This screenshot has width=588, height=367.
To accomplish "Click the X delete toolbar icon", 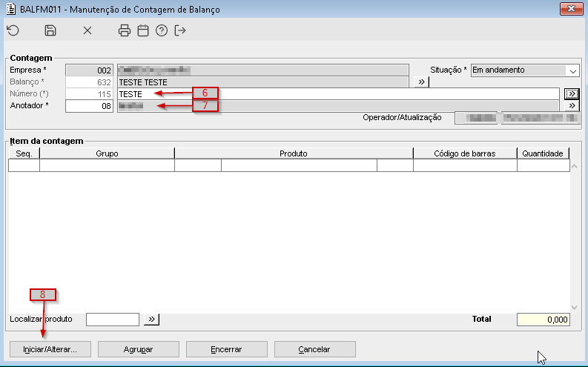I will click(x=87, y=30).
